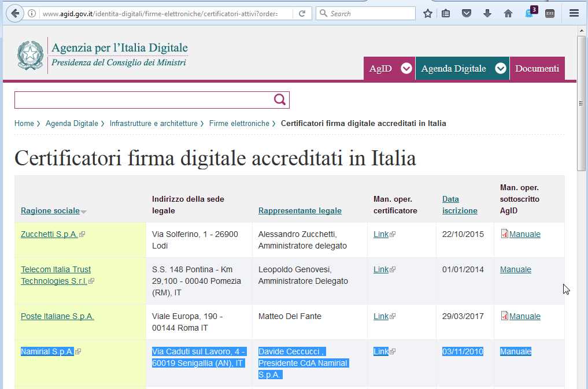Click external link icon beside Namirial S.p.A.
The image size is (588, 389).
coord(78,351)
